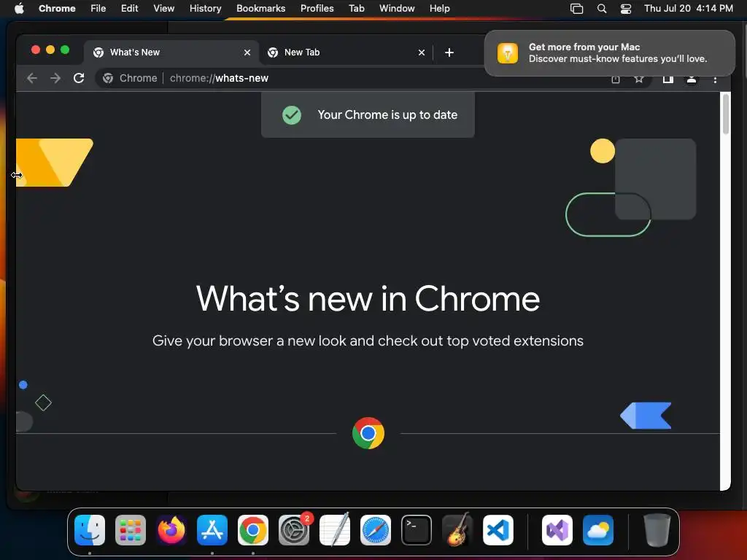Open the Get more from your Mac notification
The image size is (747, 560).
pos(609,52)
